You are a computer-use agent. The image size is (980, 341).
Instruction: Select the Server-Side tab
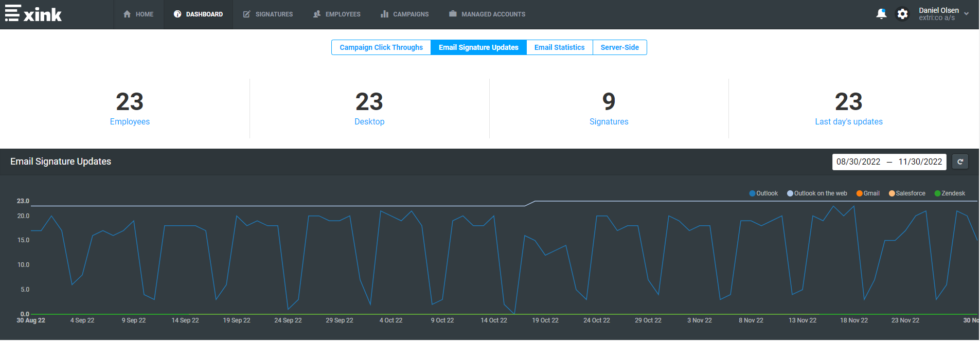tap(619, 47)
